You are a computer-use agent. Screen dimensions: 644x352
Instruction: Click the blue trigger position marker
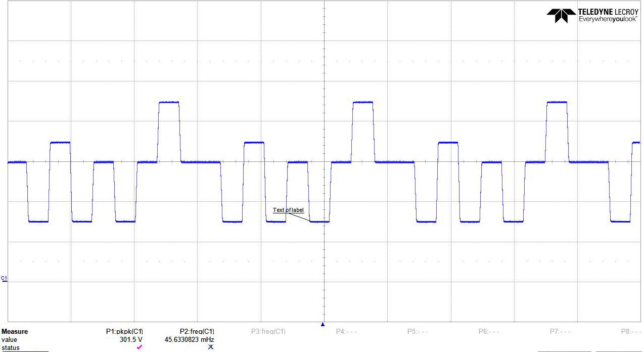point(323,324)
